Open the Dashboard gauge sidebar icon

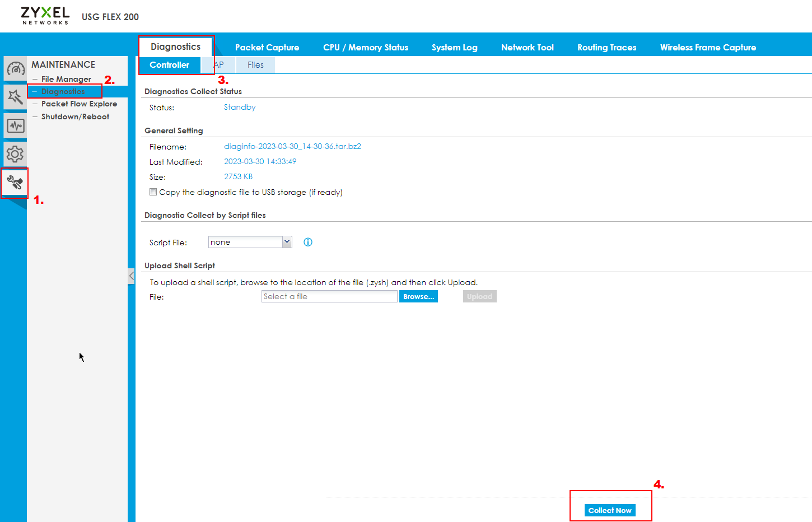(15, 69)
